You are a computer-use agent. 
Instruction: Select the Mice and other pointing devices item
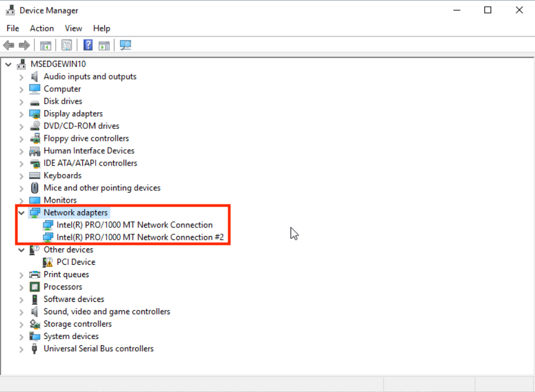point(102,188)
